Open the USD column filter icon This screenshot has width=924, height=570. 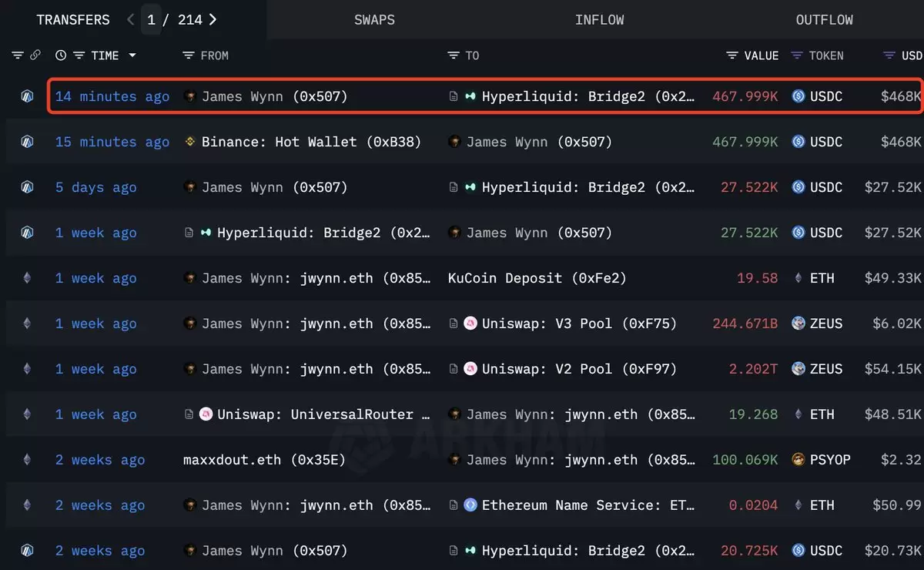click(889, 55)
